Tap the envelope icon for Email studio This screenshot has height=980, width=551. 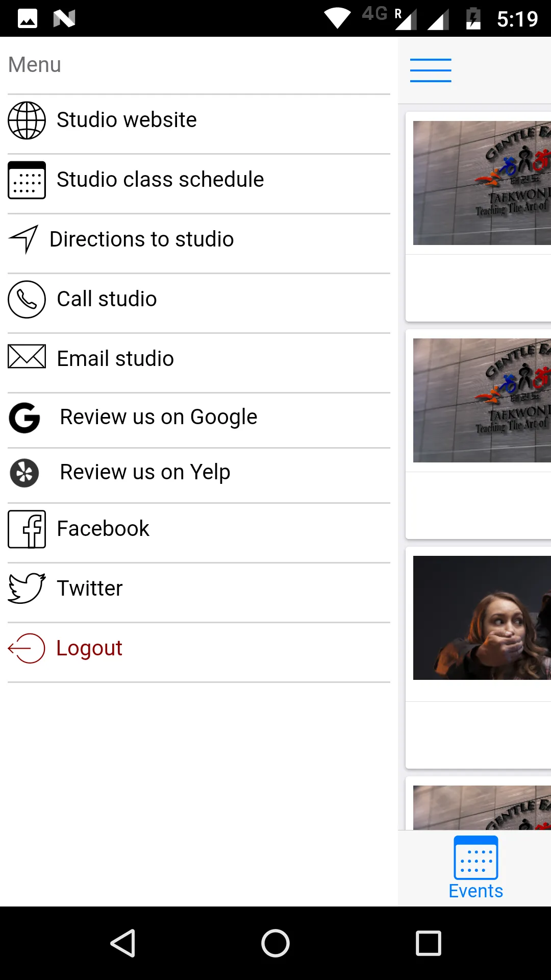coord(27,356)
